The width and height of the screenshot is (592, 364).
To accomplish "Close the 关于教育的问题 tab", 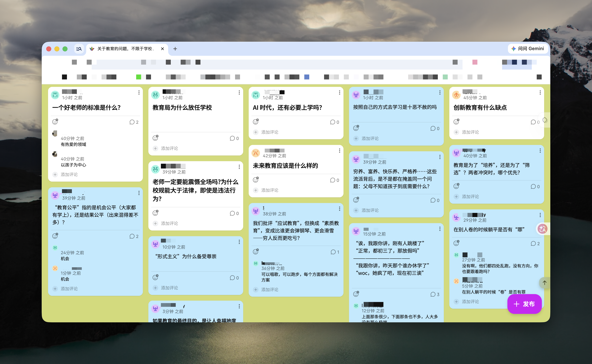I will point(163,49).
